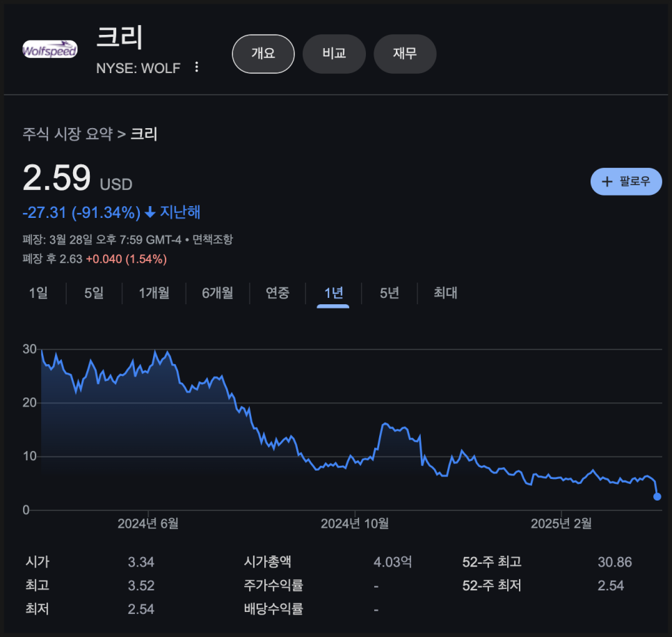
Task: Click the 최고 day-high value 3.52
Action: click(141, 585)
